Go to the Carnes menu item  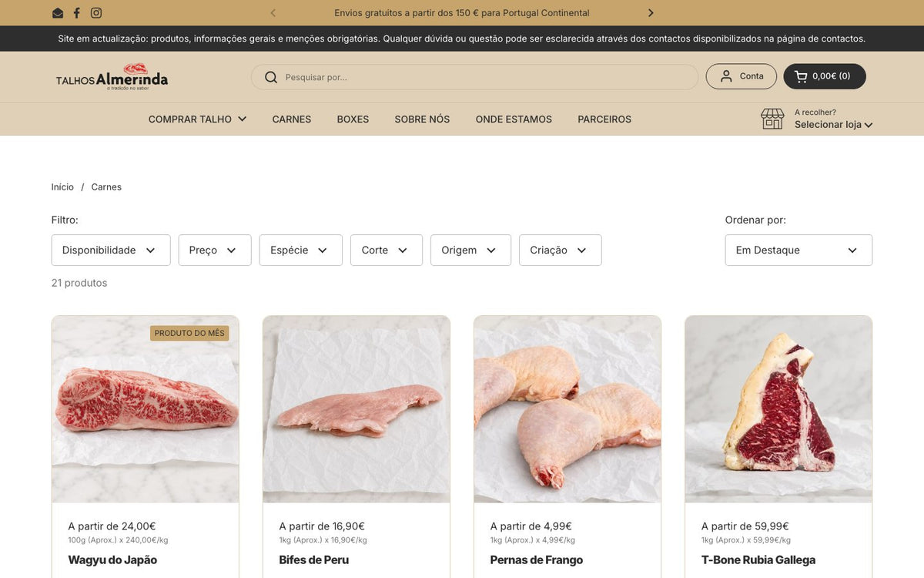coord(292,119)
